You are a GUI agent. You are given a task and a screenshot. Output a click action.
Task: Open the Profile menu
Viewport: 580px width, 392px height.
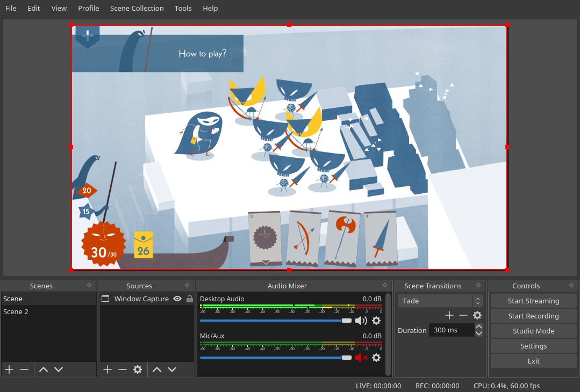88,8
